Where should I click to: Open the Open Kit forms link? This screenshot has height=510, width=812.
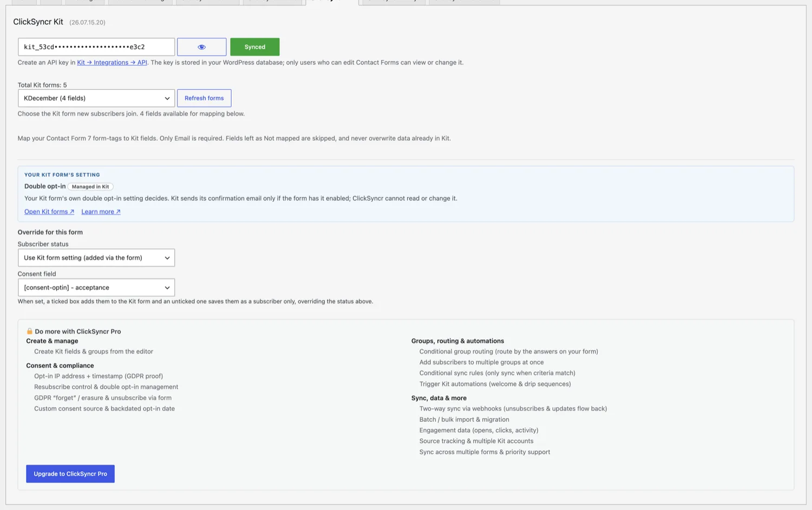(x=49, y=212)
